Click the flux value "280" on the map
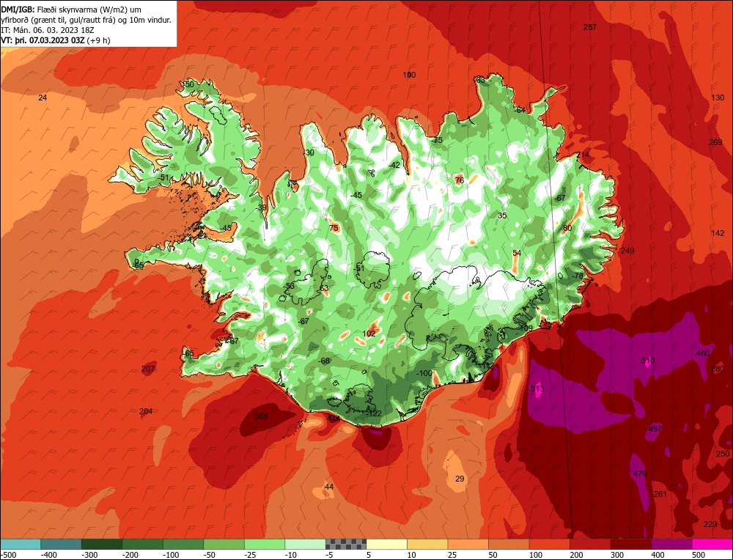 (717, 369)
